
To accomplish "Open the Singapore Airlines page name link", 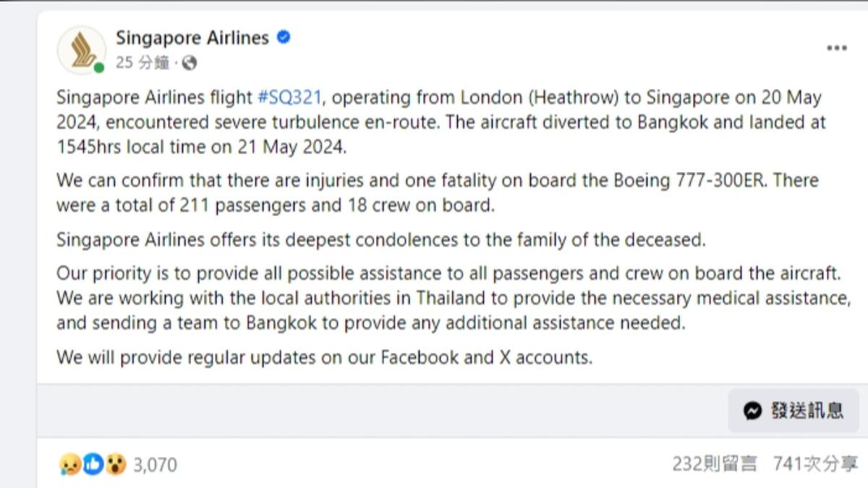I will (x=192, y=38).
